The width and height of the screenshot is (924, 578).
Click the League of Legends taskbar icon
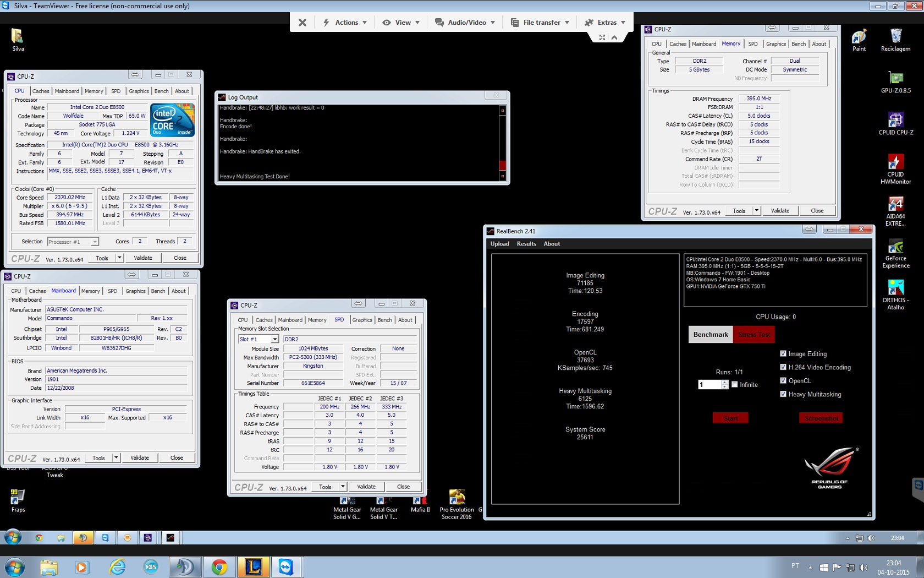[x=253, y=567]
